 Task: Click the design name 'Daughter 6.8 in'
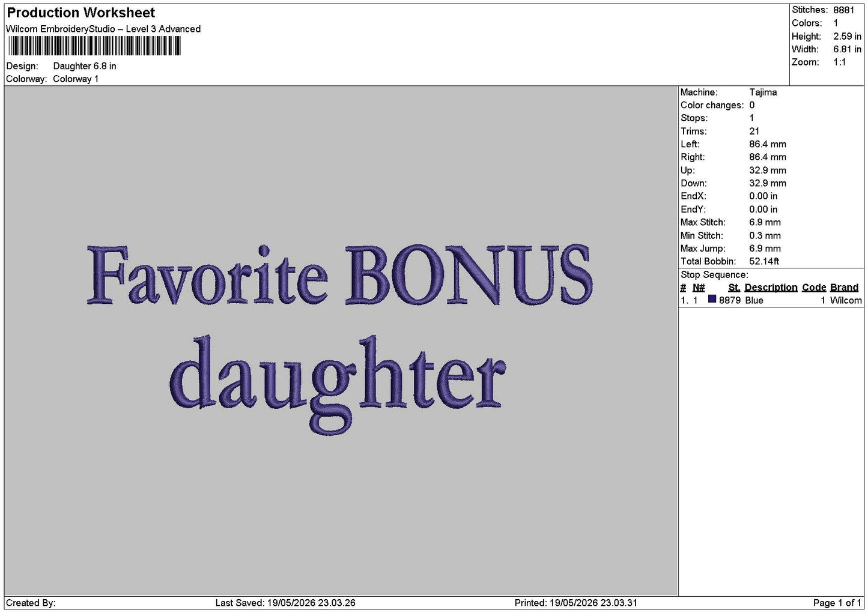coord(85,66)
